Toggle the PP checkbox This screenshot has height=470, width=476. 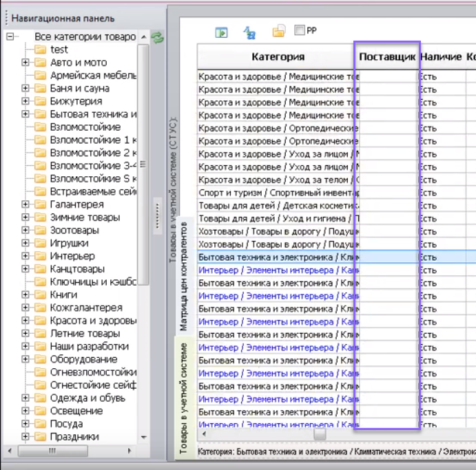click(x=300, y=30)
